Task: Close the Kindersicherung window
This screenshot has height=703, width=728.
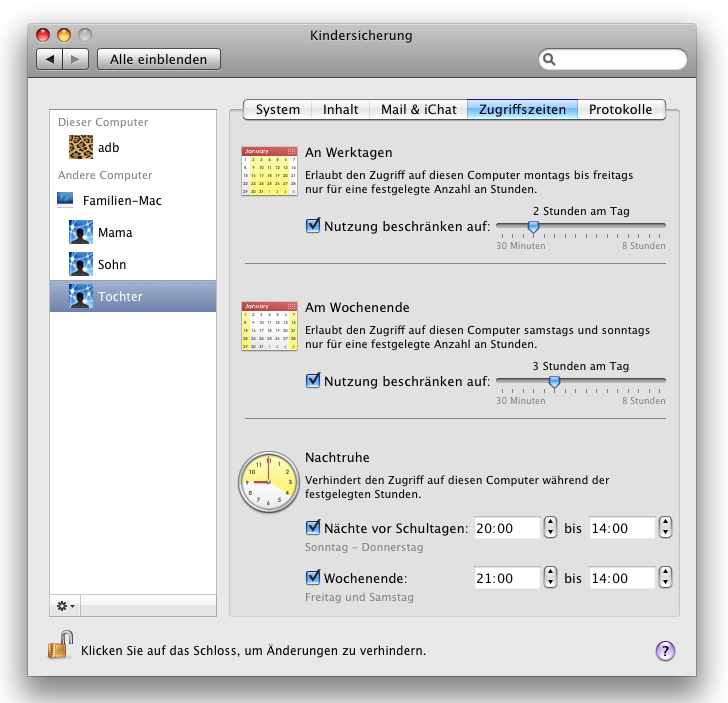Action: point(43,35)
